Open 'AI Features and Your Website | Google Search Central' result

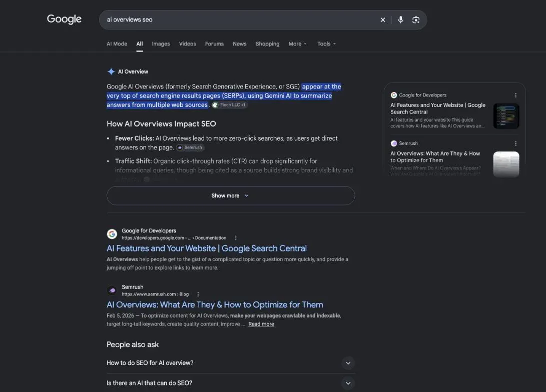point(207,248)
